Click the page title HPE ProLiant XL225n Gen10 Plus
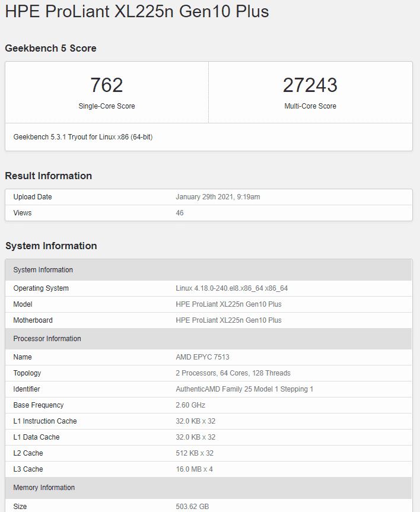 pos(137,12)
